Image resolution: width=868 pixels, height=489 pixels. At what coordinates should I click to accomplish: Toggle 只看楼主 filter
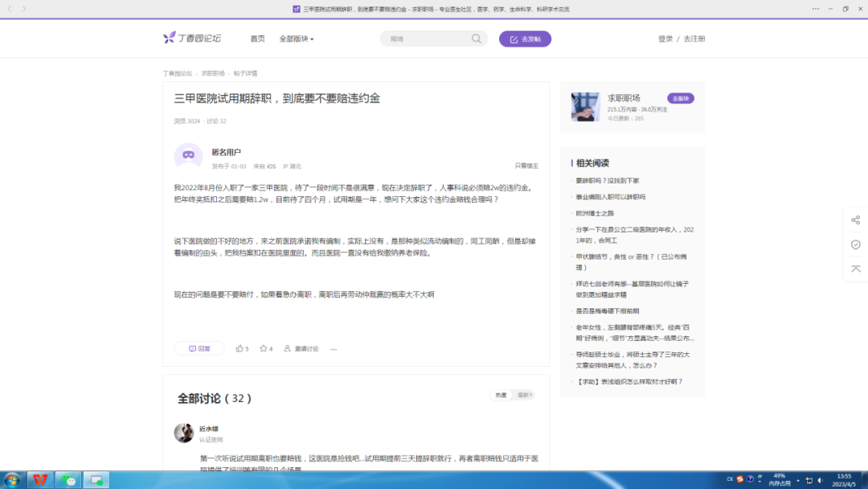tap(526, 166)
